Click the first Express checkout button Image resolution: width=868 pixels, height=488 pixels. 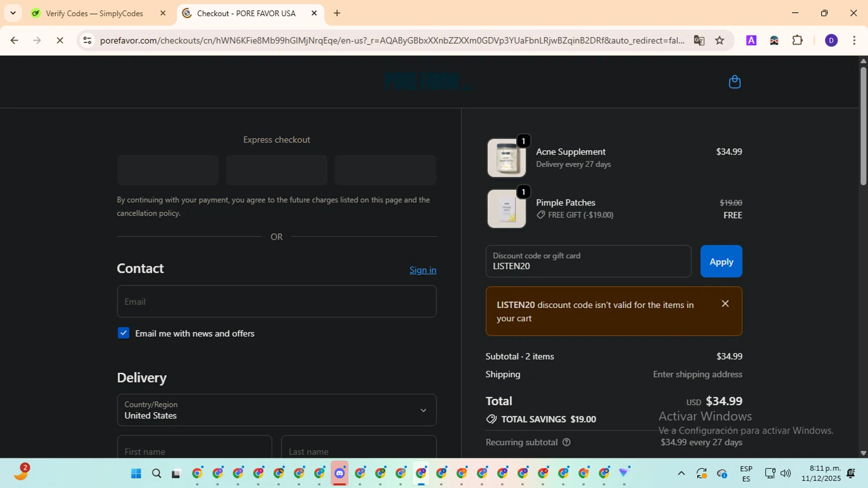coord(168,170)
